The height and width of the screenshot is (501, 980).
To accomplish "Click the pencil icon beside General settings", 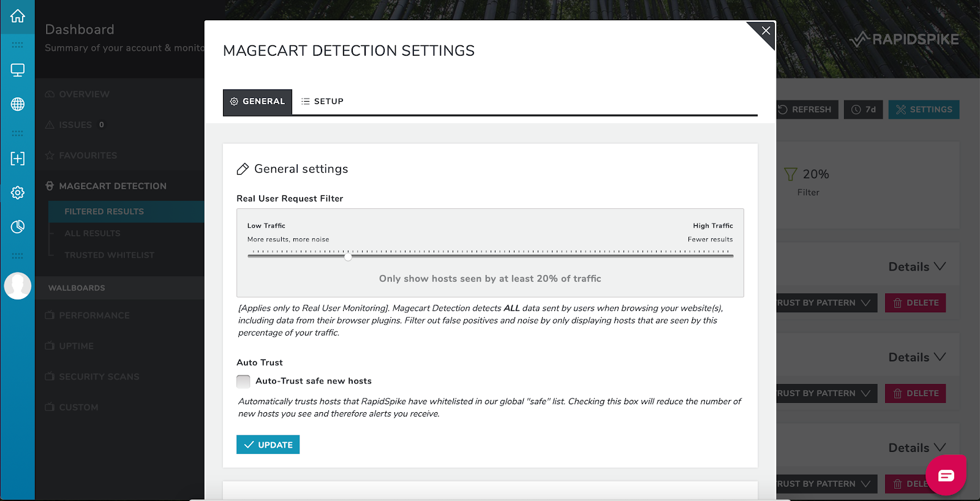I will point(243,169).
